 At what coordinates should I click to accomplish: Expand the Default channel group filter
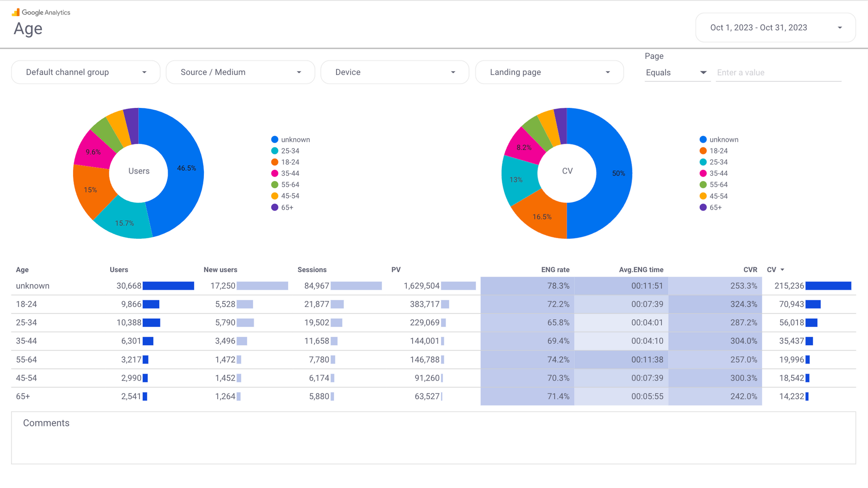pyautogui.click(x=86, y=72)
